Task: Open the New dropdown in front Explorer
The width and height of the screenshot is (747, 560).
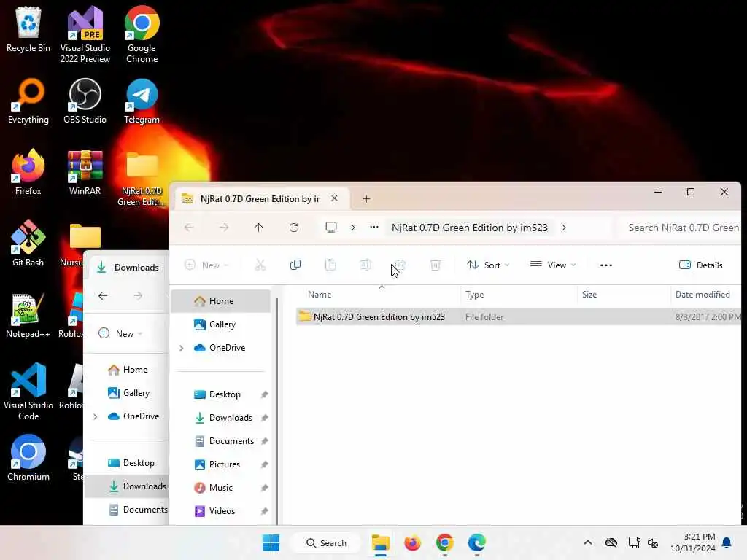Action: (206, 265)
